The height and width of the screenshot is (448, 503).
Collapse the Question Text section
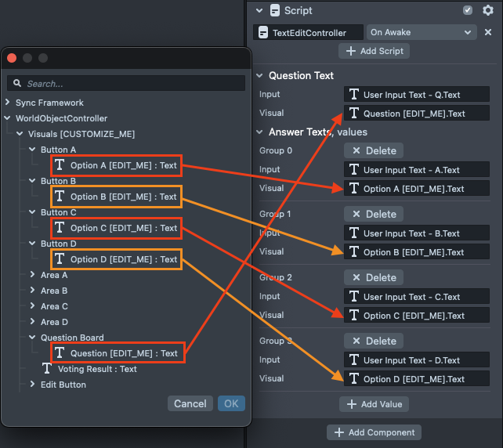click(260, 76)
